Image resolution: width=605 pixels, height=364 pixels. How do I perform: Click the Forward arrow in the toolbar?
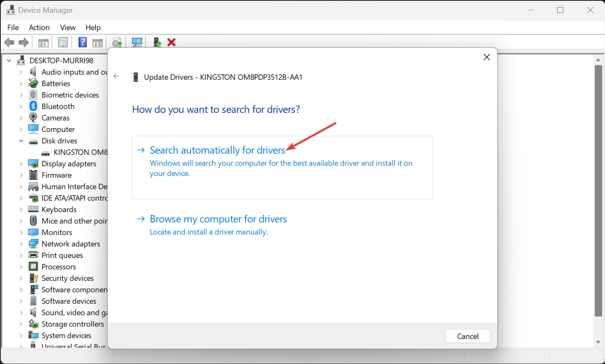24,42
